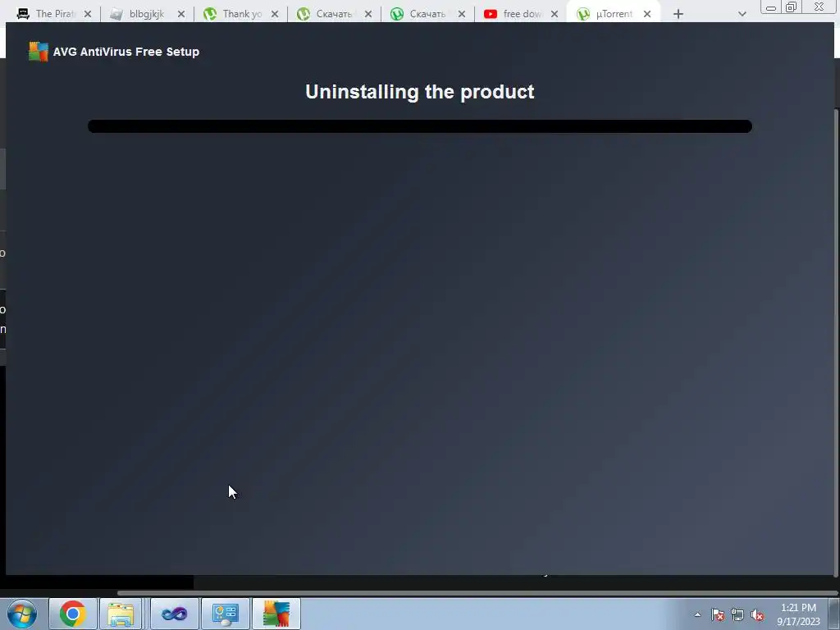
Task: Open the network status tray icon
Action: point(737,615)
